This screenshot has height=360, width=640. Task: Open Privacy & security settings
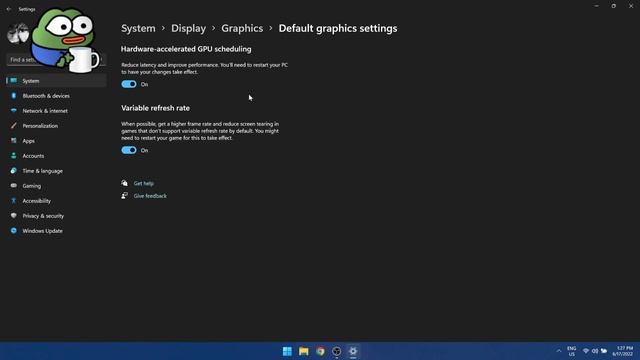(56, 216)
